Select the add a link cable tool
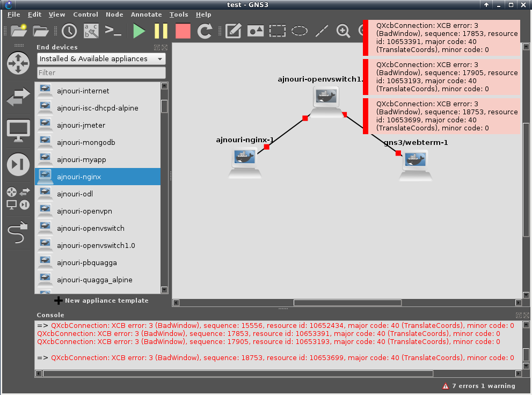The height and width of the screenshot is (395, 532). [18, 232]
